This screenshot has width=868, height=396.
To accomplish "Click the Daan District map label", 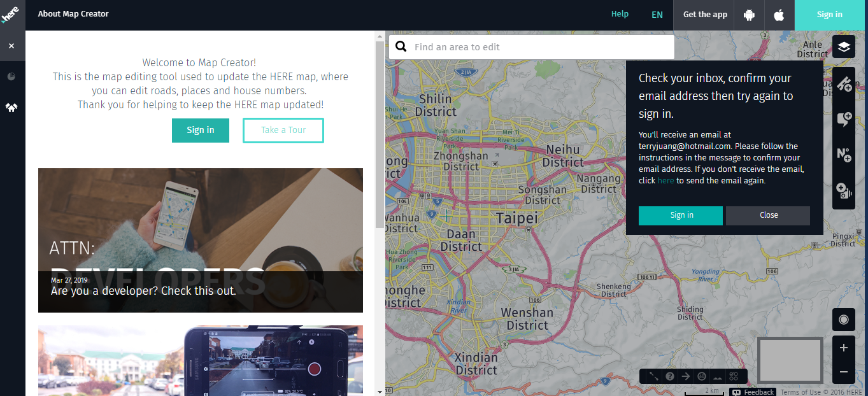I will point(461,240).
